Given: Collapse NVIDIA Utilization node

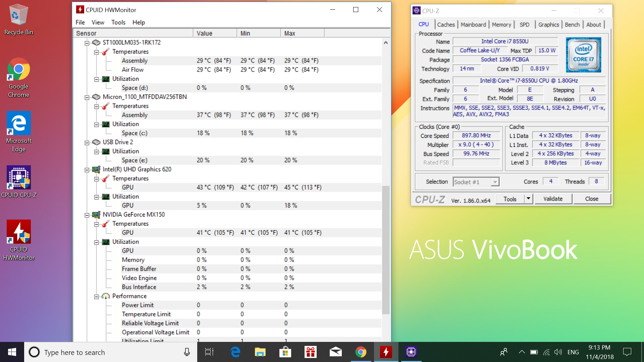Looking at the screenshot, I should tap(97, 242).
